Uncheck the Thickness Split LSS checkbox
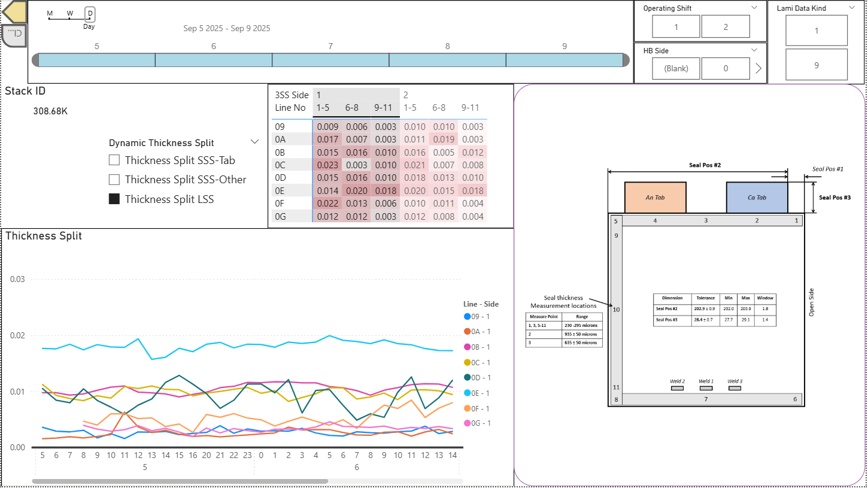Viewport: 868px width, 488px height. [x=114, y=198]
